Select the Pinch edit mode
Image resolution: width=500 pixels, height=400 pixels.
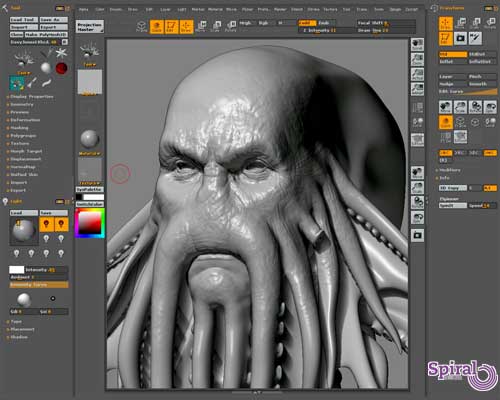482,76
